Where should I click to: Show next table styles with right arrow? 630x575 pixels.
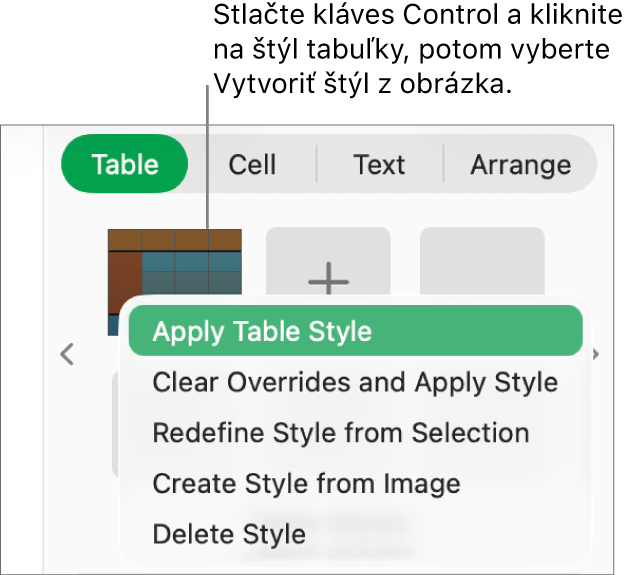[597, 354]
